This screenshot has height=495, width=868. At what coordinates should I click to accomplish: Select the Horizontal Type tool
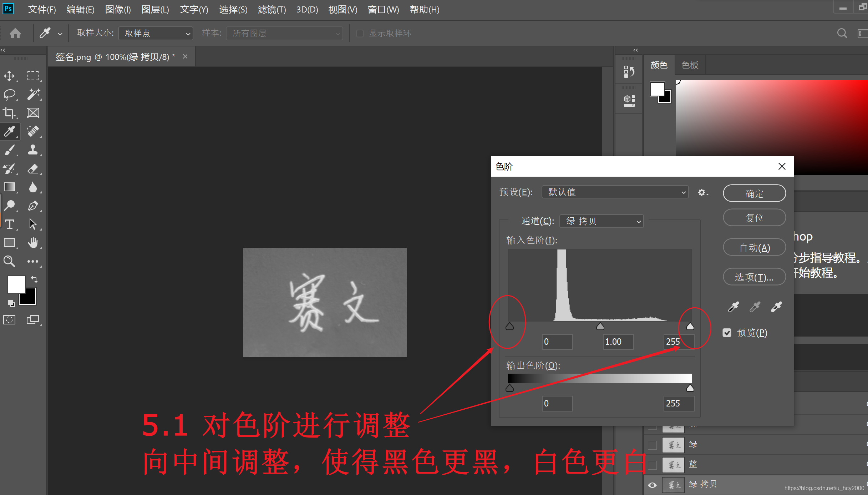pyautogui.click(x=10, y=224)
